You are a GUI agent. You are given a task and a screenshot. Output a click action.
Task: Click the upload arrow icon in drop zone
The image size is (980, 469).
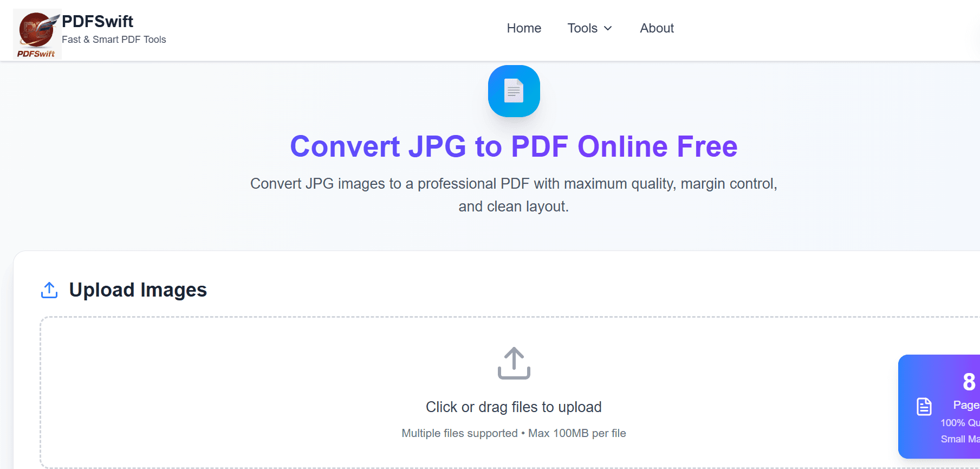514,363
